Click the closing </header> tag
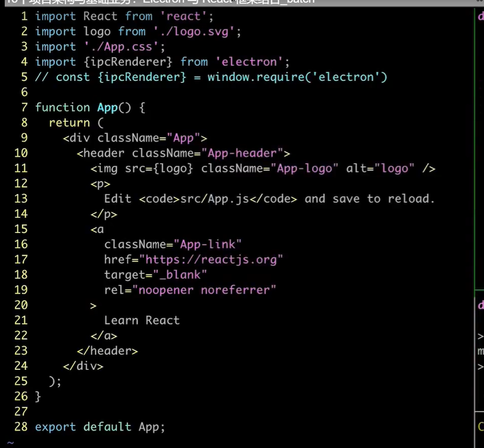The image size is (484, 448). tap(107, 351)
